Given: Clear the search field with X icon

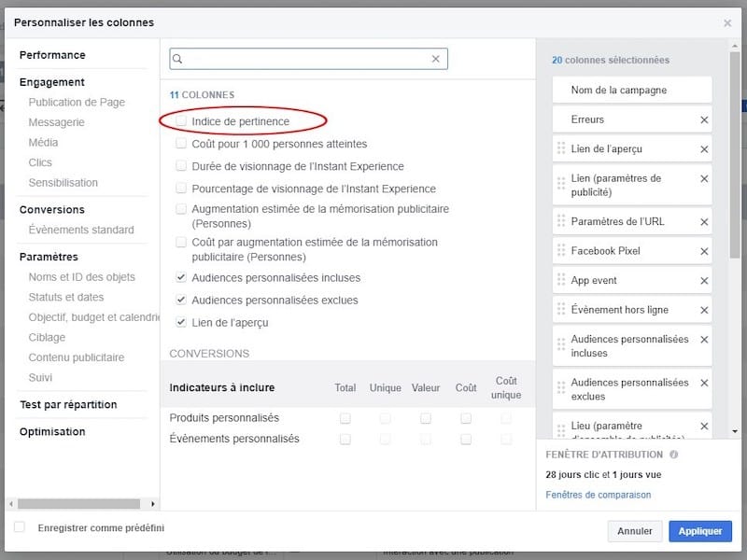Looking at the screenshot, I should point(435,59).
